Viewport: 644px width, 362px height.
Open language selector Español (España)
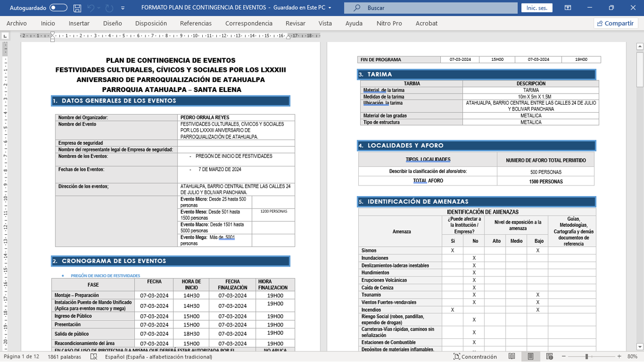(x=158, y=356)
